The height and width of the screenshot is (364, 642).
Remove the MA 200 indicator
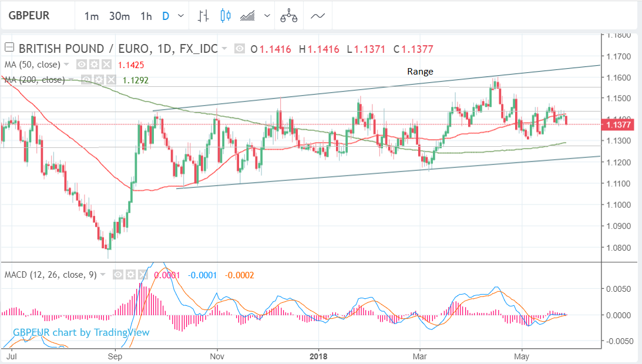tap(112, 80)
